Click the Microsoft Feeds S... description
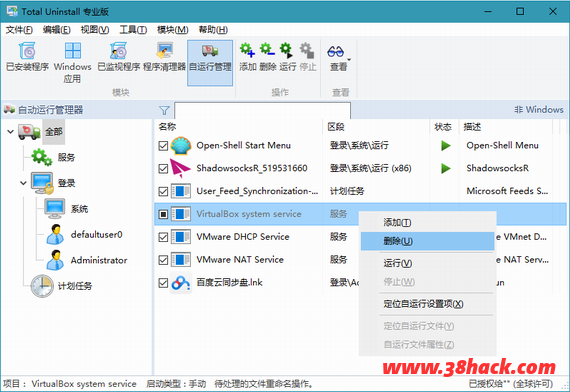This screenshot has width=570, height=392. click(507, 191)
